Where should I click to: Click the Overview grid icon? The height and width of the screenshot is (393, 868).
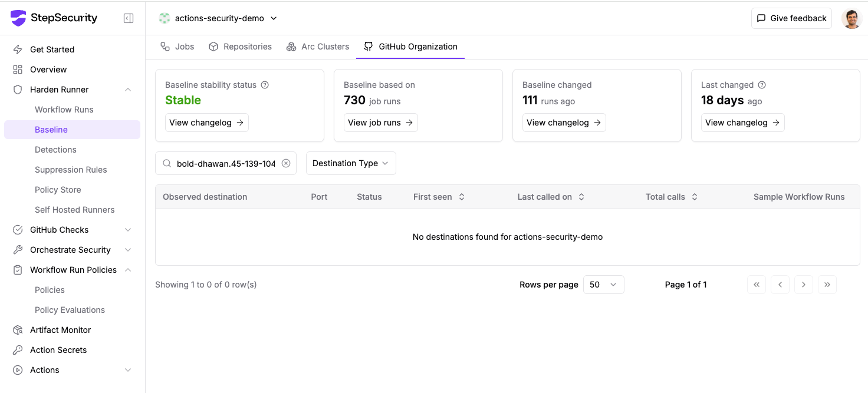pos(18,70)
